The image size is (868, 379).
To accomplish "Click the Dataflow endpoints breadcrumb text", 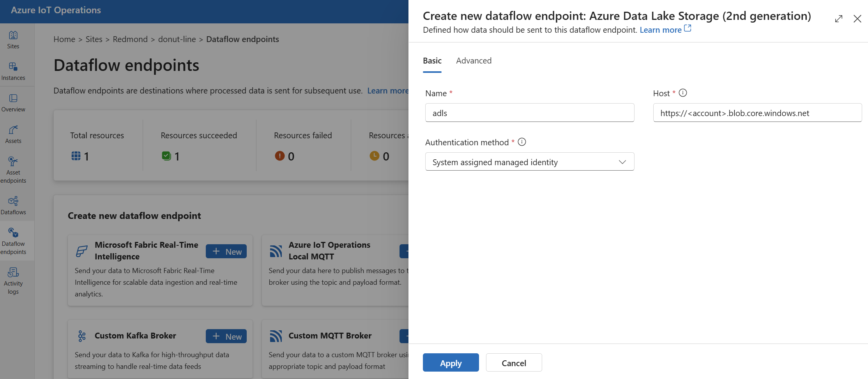I will pos(242,39).
